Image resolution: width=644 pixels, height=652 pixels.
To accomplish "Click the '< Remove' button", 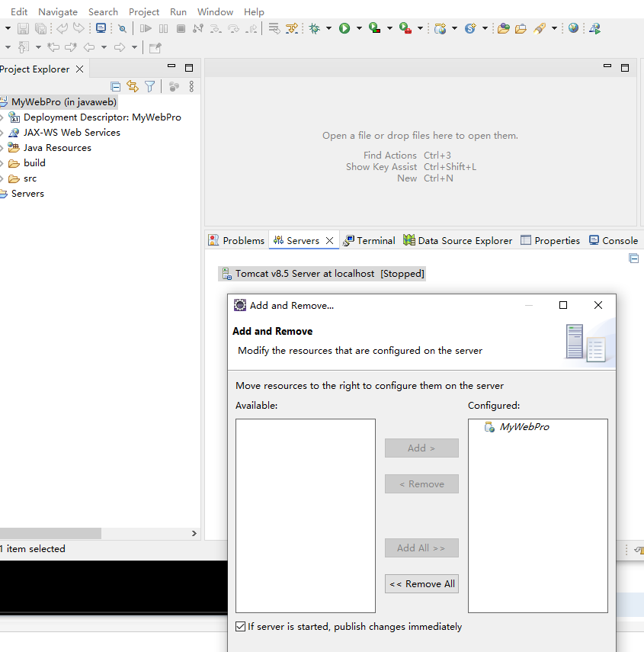I will pos(421,484).
